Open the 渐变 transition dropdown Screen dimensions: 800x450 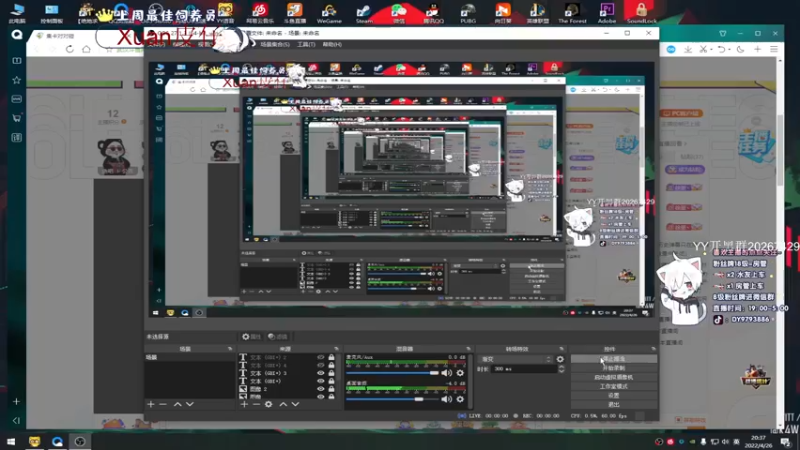[x=515, y=359]
